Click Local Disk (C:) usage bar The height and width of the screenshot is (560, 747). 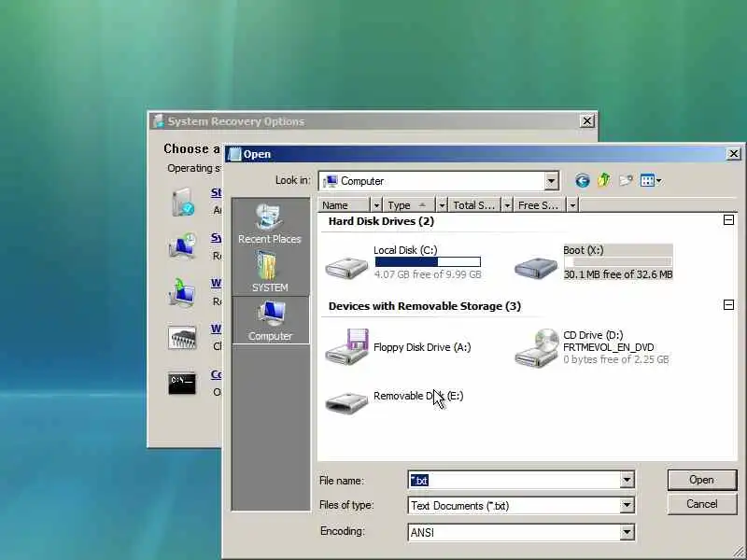428,261
